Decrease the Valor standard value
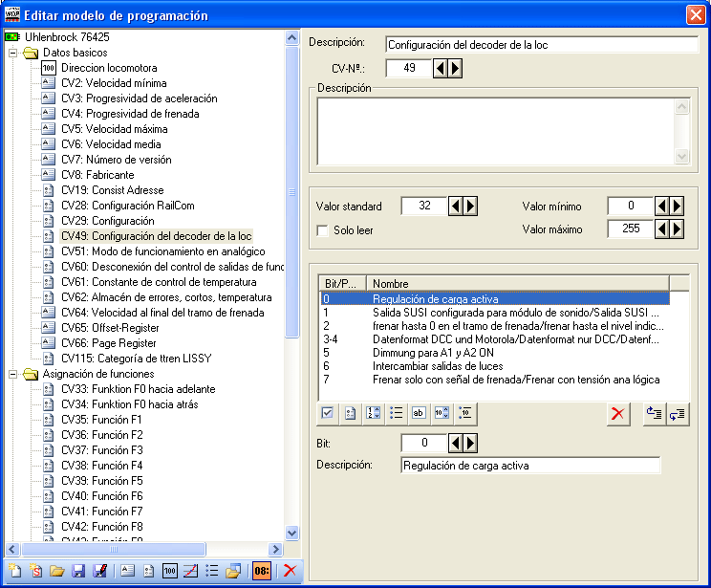711x588 pixels. tap(455, 207)
